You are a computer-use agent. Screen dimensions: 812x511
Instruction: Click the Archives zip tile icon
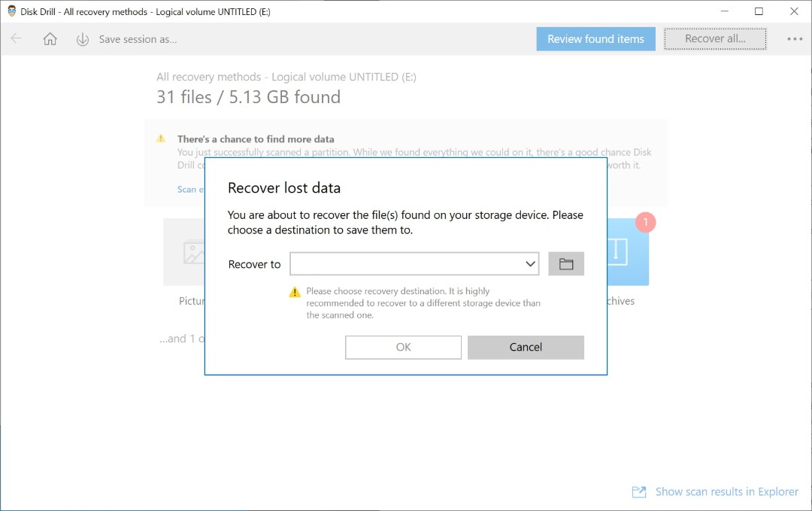[617, 252]
